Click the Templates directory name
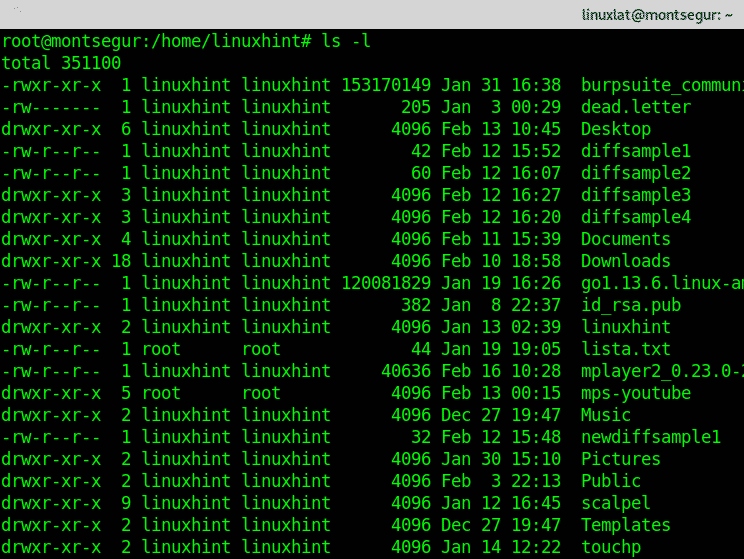744x559 pixels. [x=626, y=525]
